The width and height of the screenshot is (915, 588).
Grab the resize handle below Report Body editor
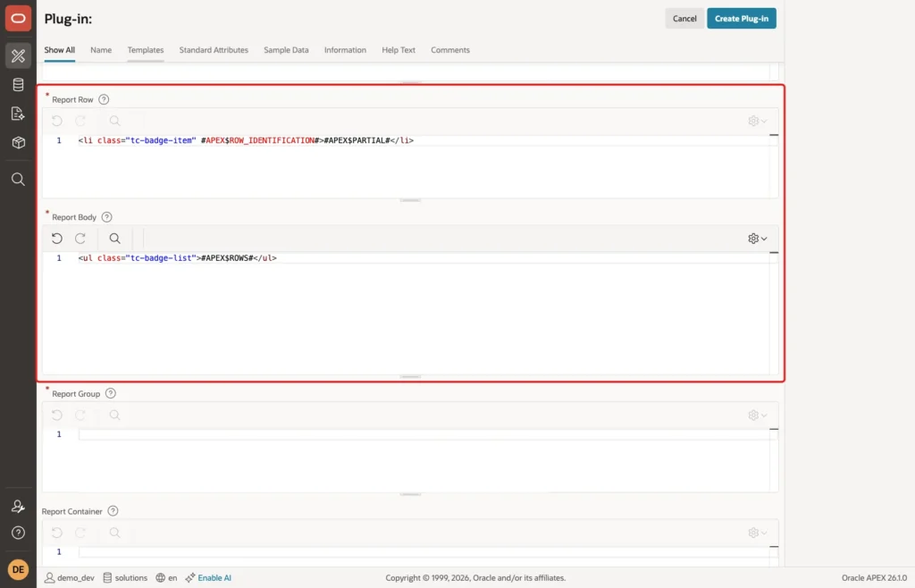click(410, 377)
